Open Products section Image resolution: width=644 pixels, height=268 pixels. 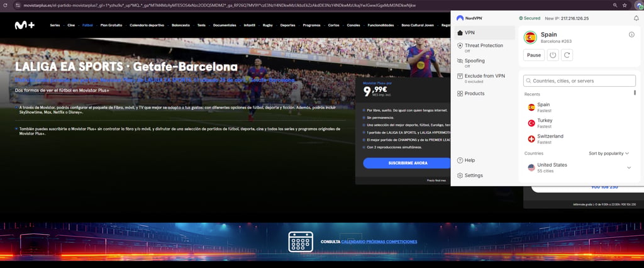coord(485,93)
